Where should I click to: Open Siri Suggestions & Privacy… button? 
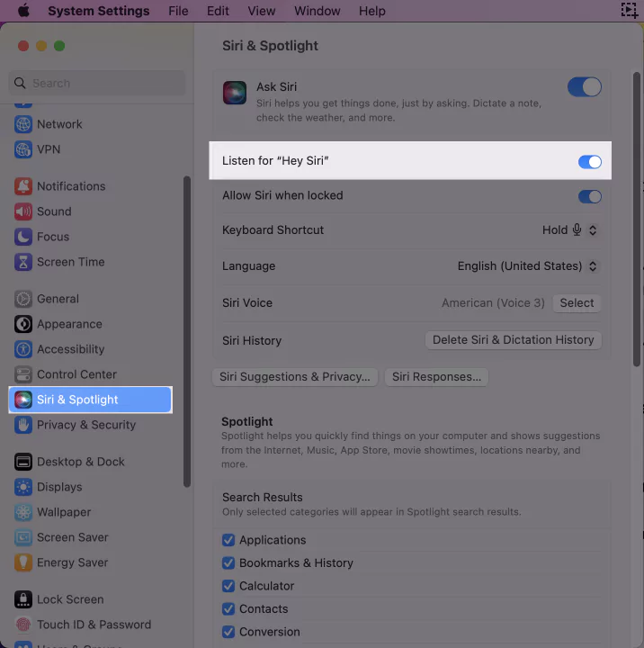[x=295, y=377]
